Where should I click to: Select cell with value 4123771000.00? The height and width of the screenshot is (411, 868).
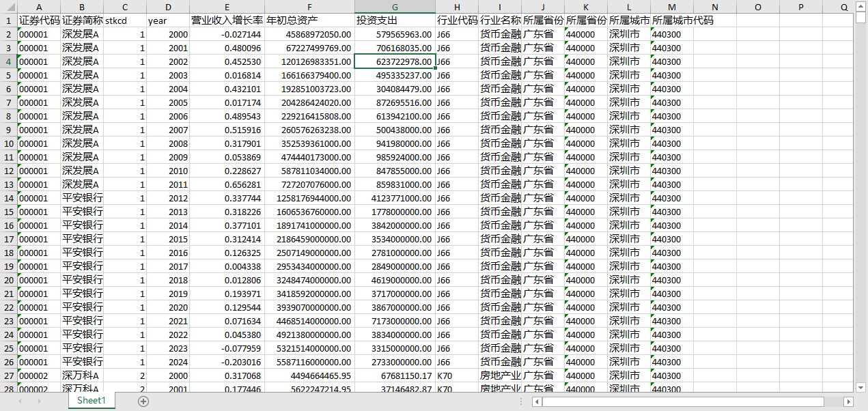395,198
